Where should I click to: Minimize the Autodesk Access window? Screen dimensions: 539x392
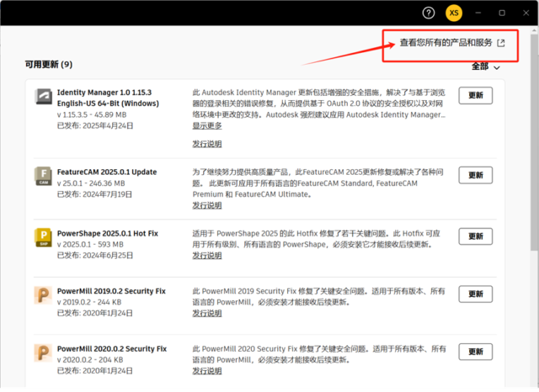pyautogui.click(x=478, y=13)
